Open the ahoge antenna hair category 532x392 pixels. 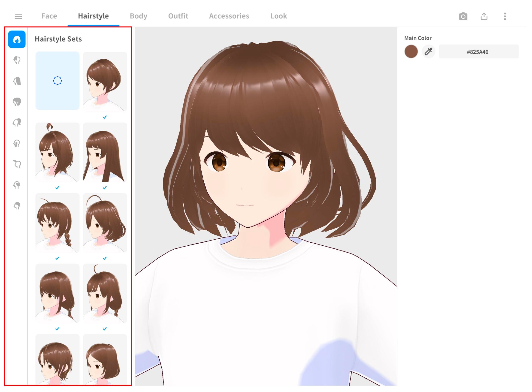tap(17, 164)
